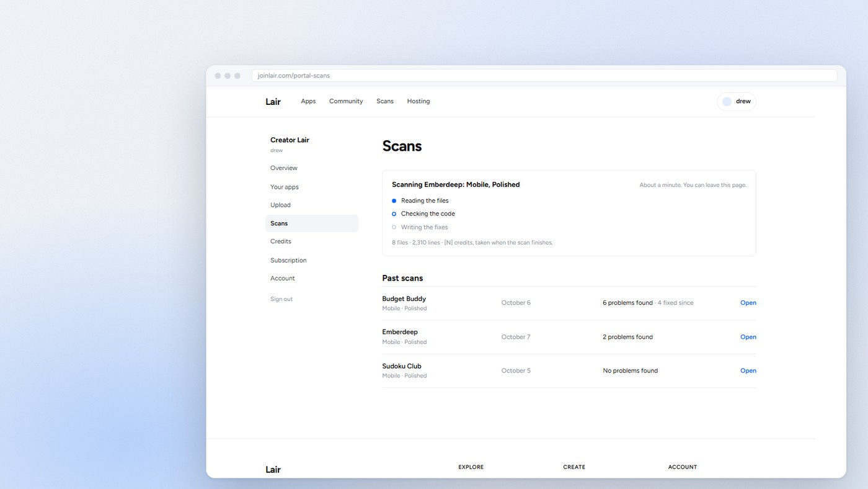Open the drew account button
868x489 pixels.
(x=737, y=102)
